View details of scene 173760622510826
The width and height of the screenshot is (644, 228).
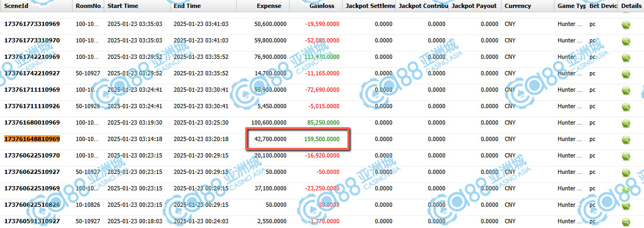click(626, 205)
